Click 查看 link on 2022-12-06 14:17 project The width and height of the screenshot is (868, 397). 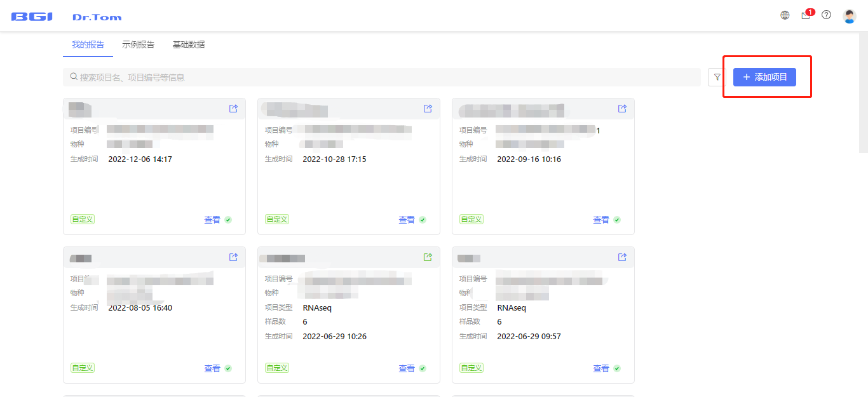tap(212, 220)
